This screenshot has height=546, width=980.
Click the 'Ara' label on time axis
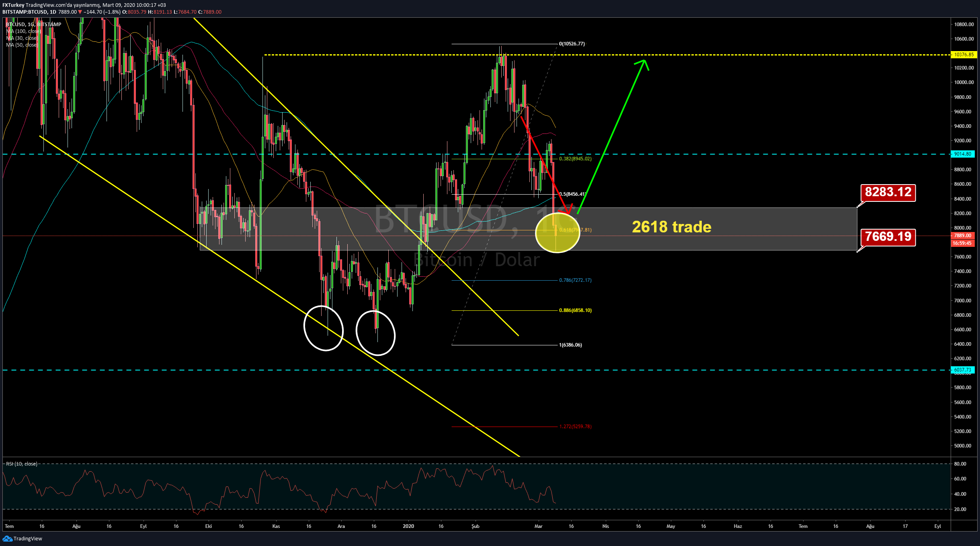(341, 526)
